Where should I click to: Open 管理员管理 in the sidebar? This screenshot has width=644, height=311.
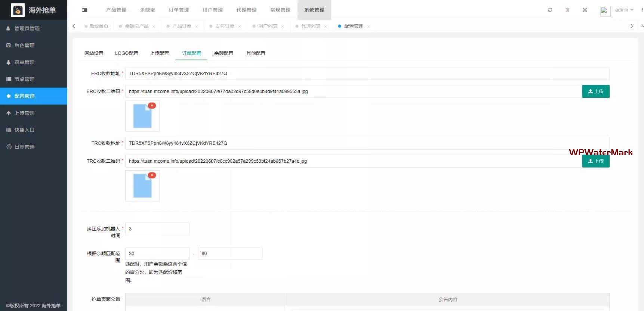[27, 28]
